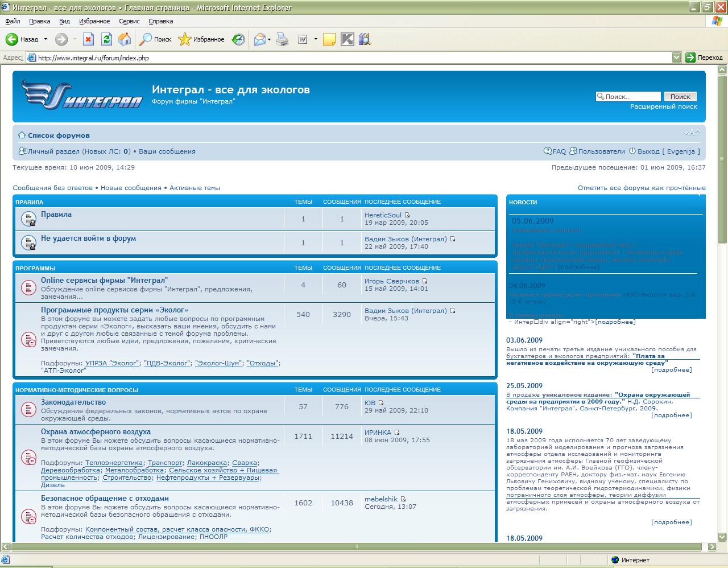728x568 pixels.
Task: Click the Print toolbar icon
Action: (282, 39)
